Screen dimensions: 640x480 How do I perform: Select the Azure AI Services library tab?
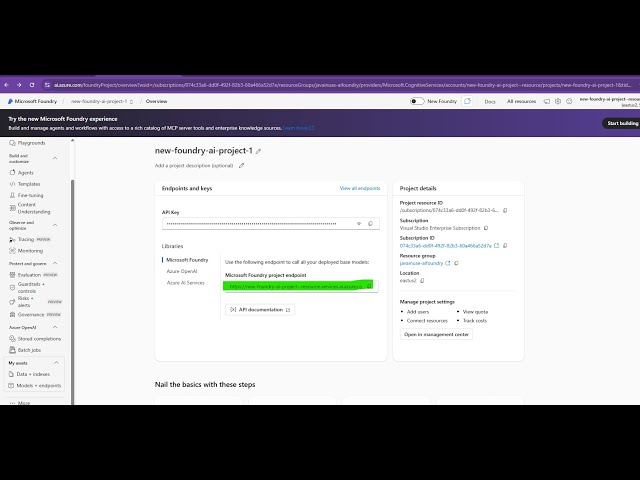[185, 283]
